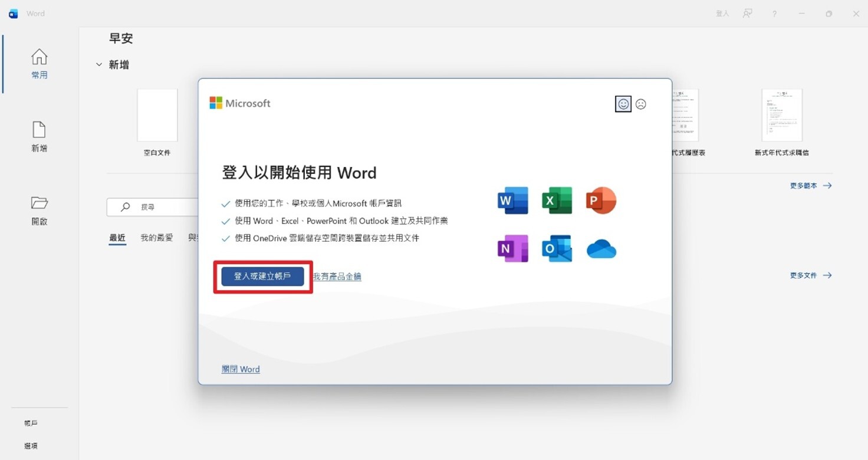The image size is (868, 460).
Task: Click the Word app icon in the dialog
Action: [x=512, y=201]
